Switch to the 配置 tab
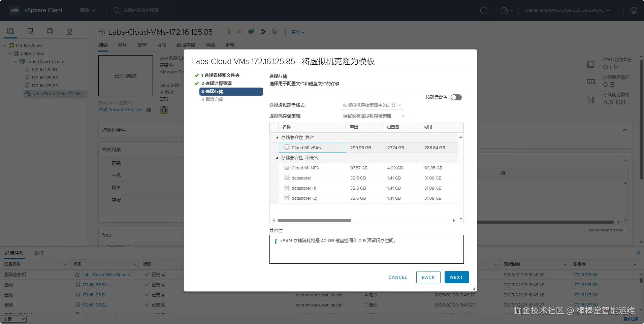644x324 pixels. [142, 45]
